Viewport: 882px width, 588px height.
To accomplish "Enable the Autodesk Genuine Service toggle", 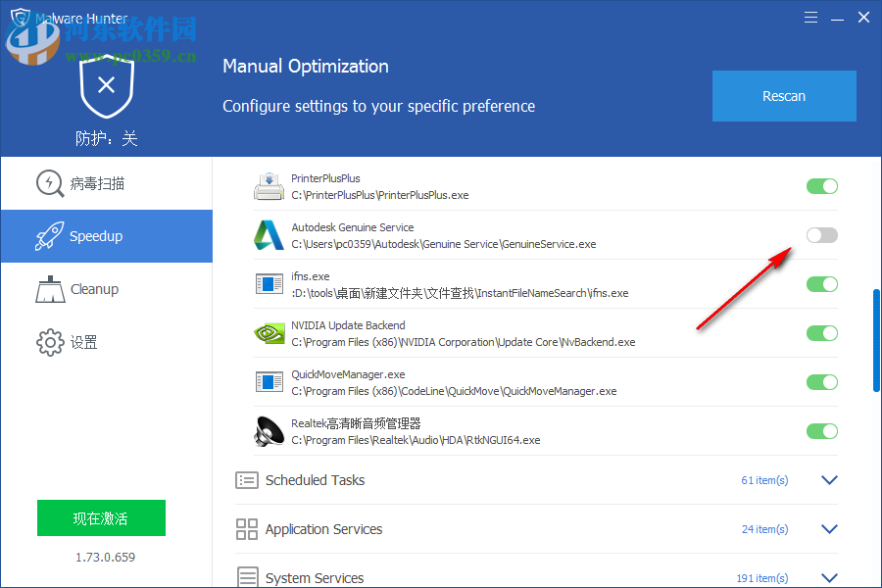I will [821, 235].
